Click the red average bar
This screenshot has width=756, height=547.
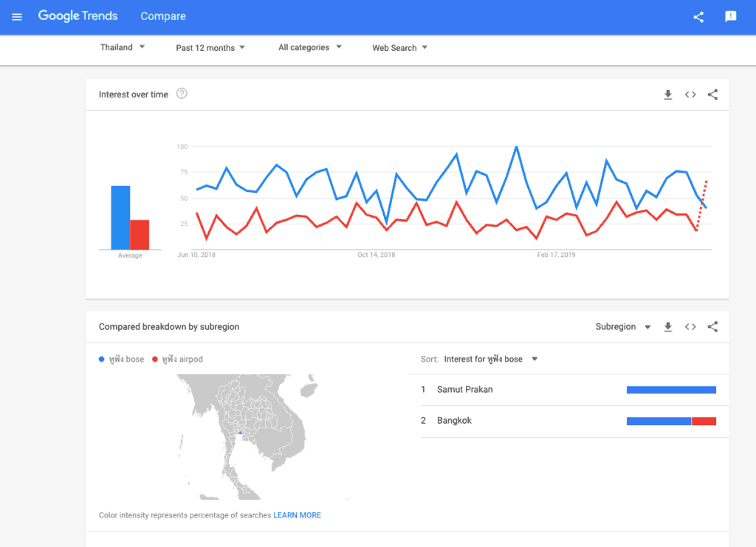(x=140, y=235)
